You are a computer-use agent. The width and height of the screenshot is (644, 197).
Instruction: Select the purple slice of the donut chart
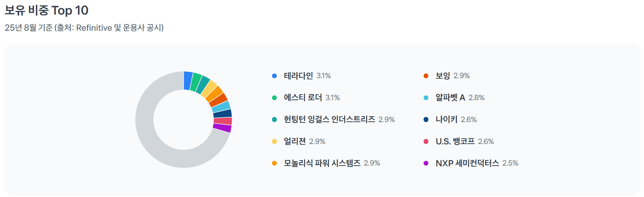point(222,128)
